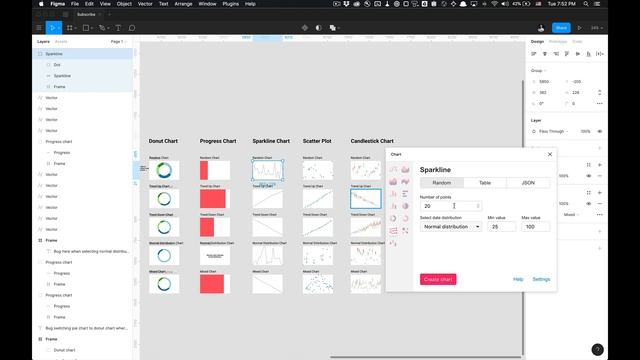The width and height of the screenshot is (640, 360).
Task: Open the Group type dropdown
Action: (x=538, y=71)
